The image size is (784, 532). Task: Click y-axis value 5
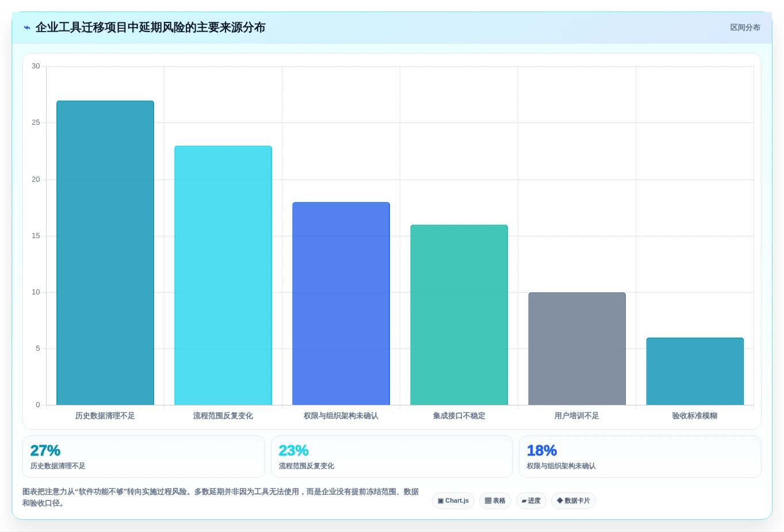coord(38,349)
